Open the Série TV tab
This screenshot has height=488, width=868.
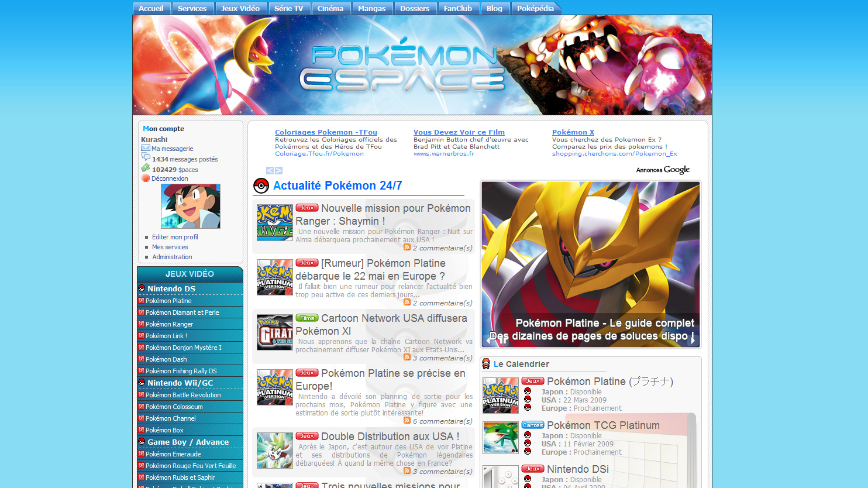(289, 8)
